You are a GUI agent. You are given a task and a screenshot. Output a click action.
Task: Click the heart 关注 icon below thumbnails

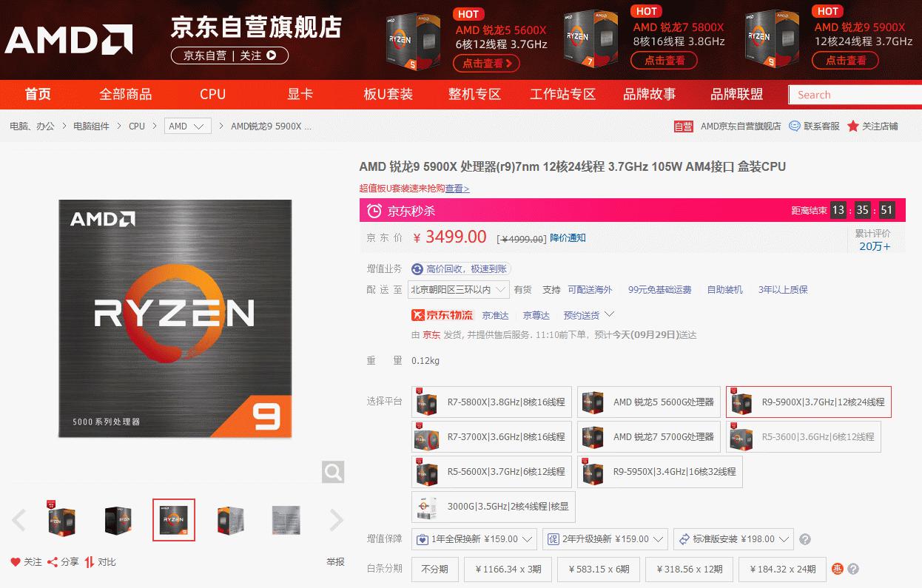coord(16,562)
